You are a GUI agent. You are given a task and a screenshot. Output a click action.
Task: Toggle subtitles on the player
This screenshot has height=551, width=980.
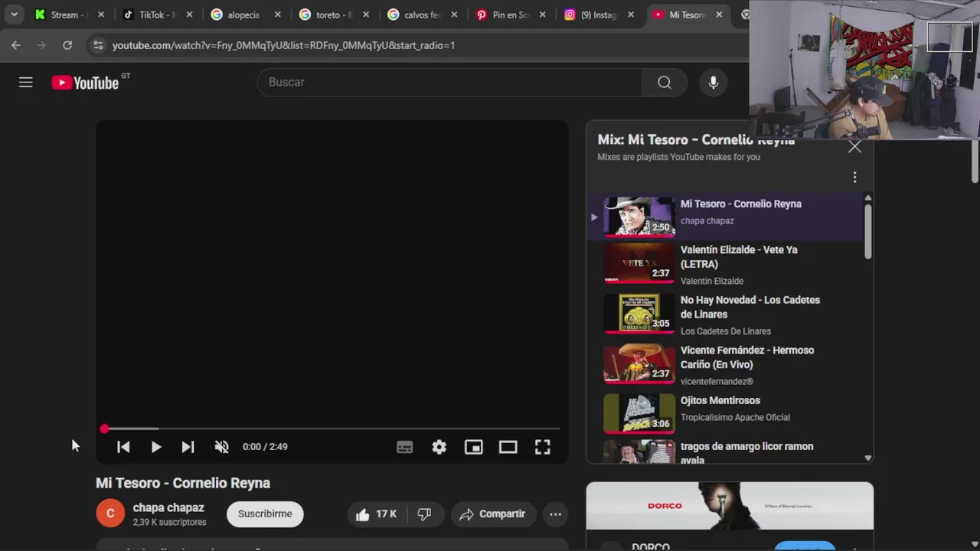(404, 447)
